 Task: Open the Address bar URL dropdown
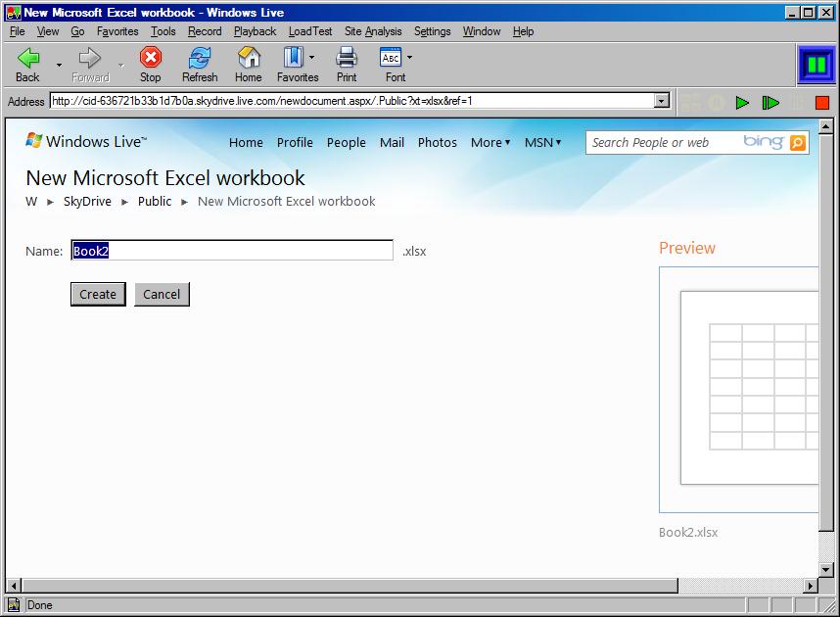662,101
